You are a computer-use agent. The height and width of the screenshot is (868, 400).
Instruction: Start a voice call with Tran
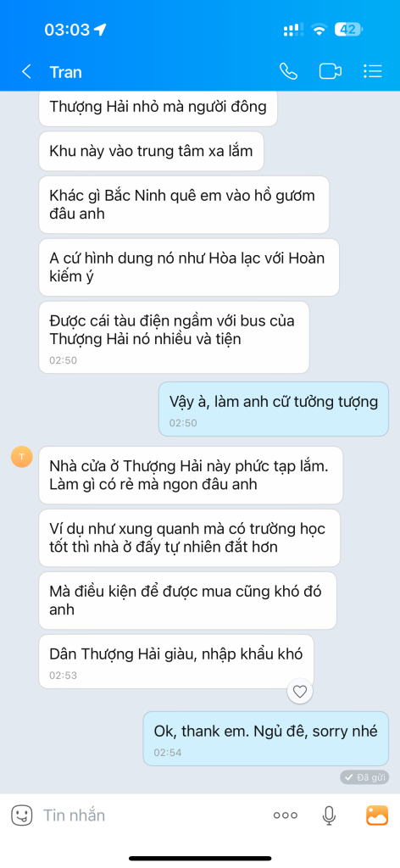pyautogui.click(x=288, y=72)
